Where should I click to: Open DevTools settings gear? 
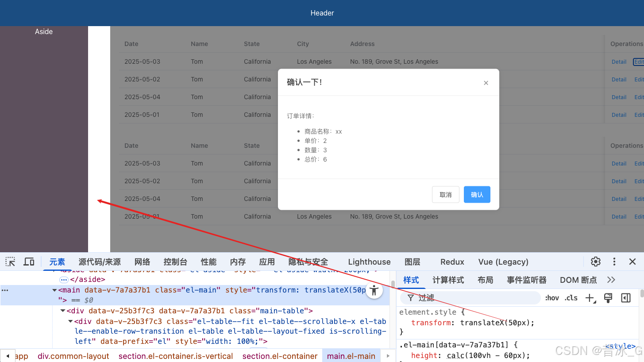(x=596, y=262)
